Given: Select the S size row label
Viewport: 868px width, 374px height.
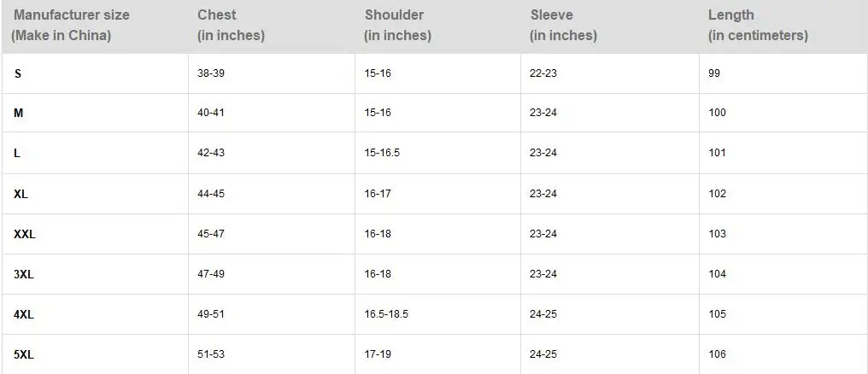Looking at the screenshot, I should [x=18, y=74].
